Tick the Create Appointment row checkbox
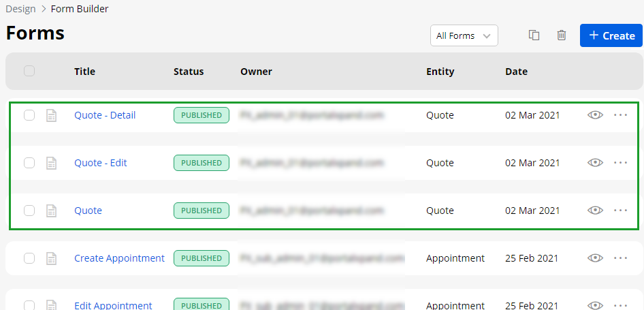Viewport: 644px width, 310px height. coord(29,258)
